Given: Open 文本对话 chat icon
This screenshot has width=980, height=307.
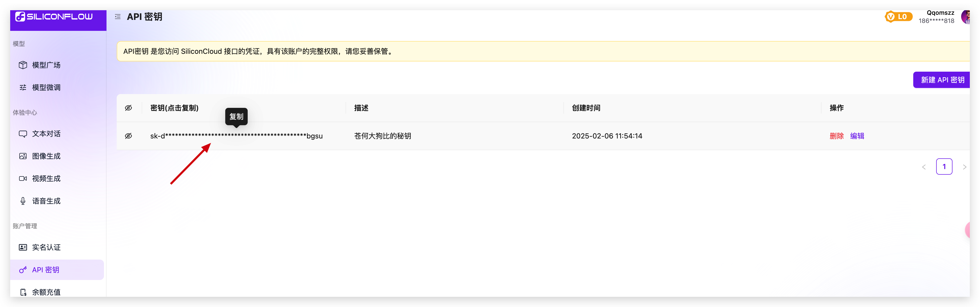Looking at the screenshot, I should (x=23, y=134).
